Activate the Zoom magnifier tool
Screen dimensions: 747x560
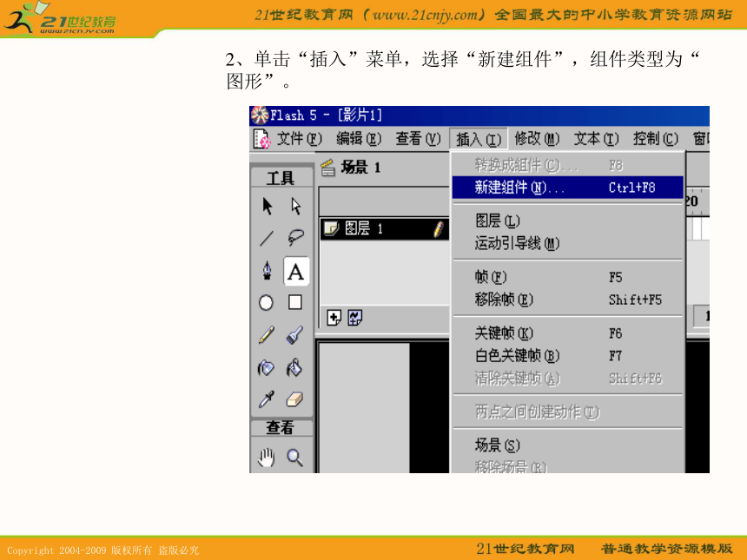(295, 458)
